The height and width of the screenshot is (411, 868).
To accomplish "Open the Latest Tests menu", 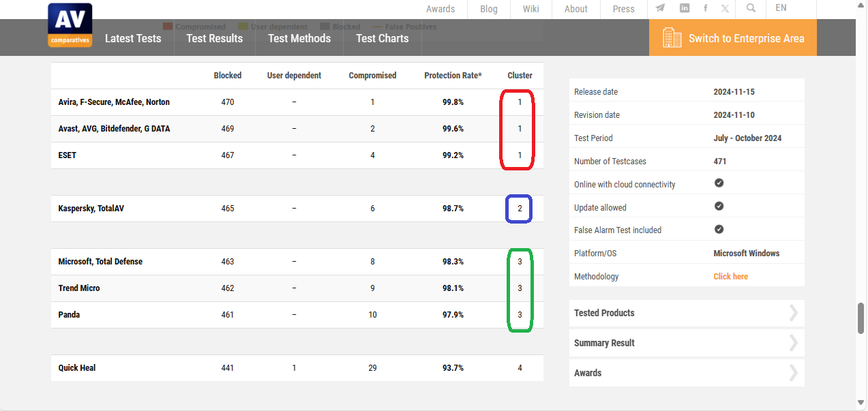I will (x=133, y=38).
